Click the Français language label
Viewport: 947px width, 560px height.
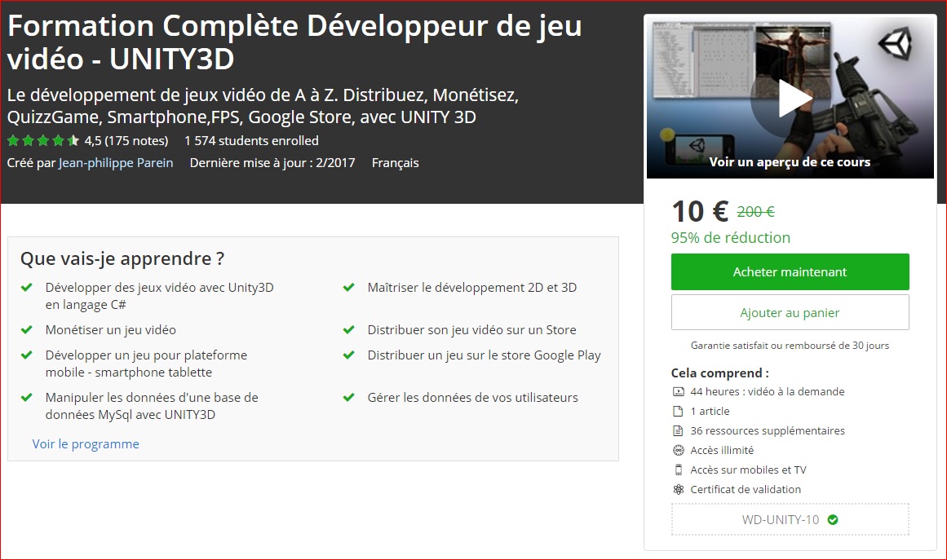click(395, 163)
